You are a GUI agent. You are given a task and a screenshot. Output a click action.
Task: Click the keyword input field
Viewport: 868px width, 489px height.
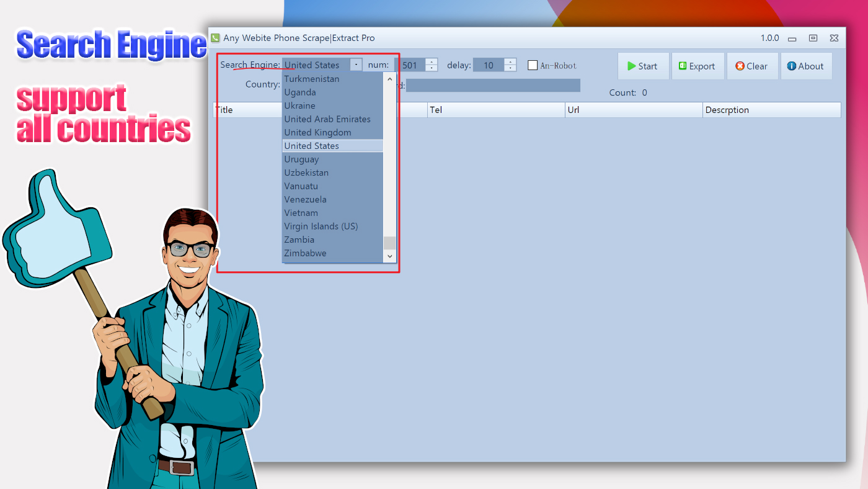click(493, 85)
